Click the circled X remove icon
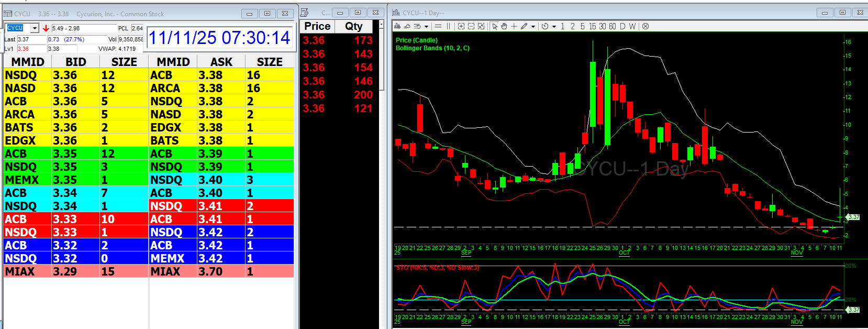Image resolution: width=868 pixels, height=329 pixels. point(646,26)
